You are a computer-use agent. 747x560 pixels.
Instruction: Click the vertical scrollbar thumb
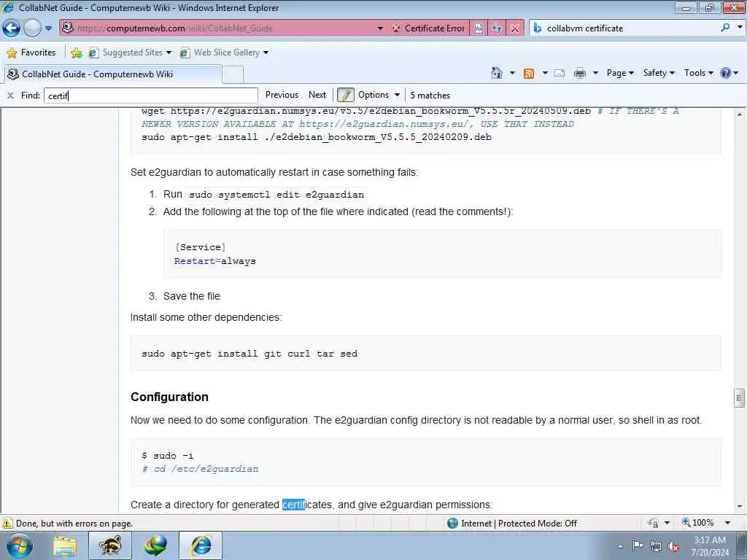[739, 398]
